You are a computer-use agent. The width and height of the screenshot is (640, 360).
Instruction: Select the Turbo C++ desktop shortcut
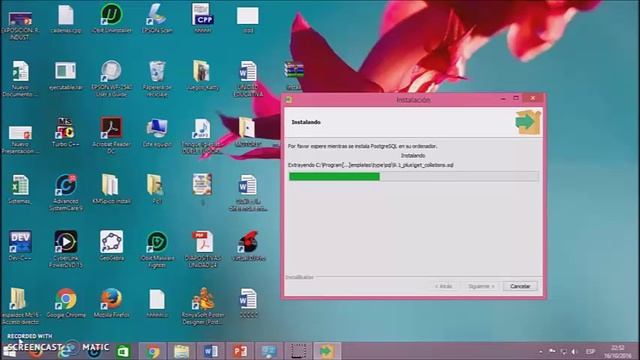(x=66, y=133)
